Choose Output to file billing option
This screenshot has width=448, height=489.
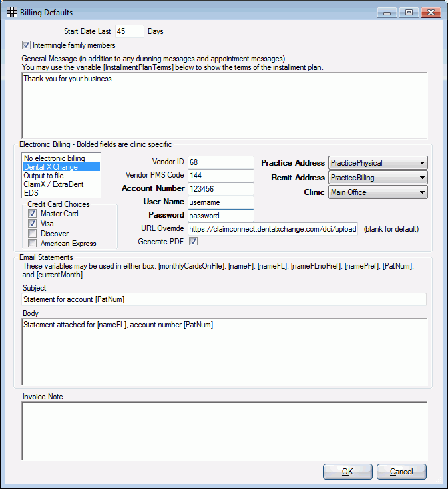(x=61, y=176)
